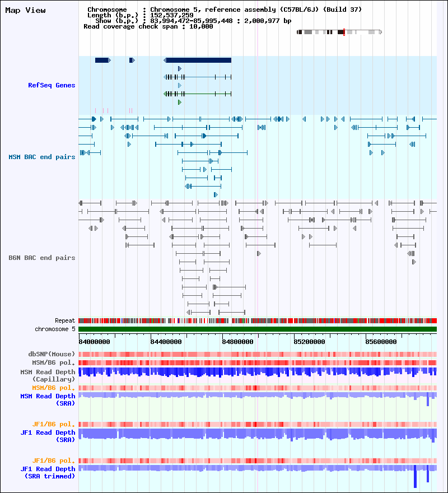Image resolution: width=448 pixels, height=493 pixels.
Task: Click the 85200000 ruler position label
Action: pos(309,342)
